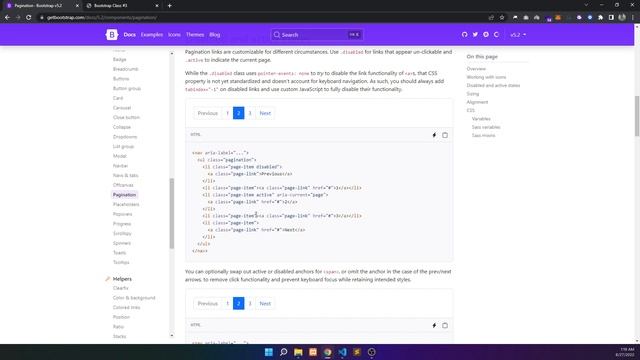
Task: Open the Slack icon in navbar
Action: click(x=486, y=35)
